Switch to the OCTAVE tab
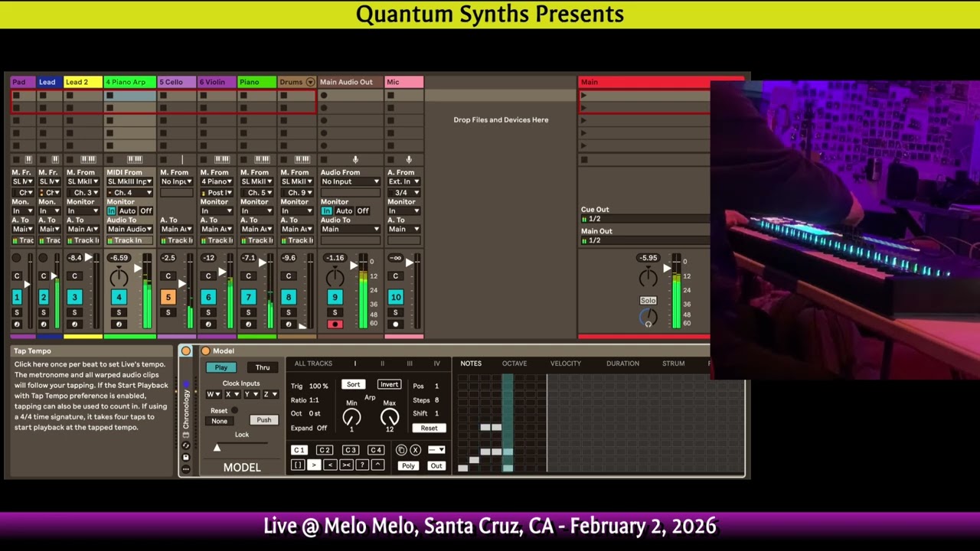The height and width of the screenshot is (551, 980). tap(514, 364)
